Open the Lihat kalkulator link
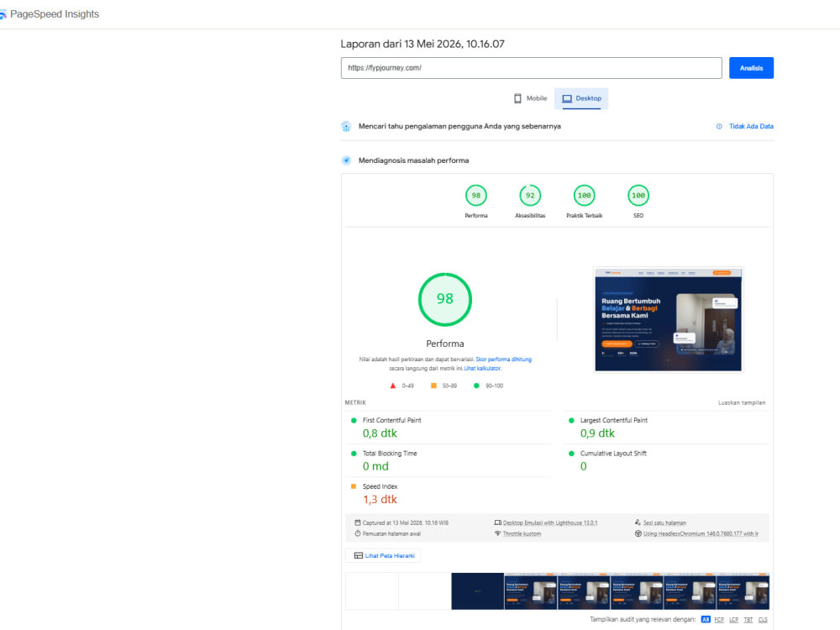840x630 pixels. [x=482, y=369]
